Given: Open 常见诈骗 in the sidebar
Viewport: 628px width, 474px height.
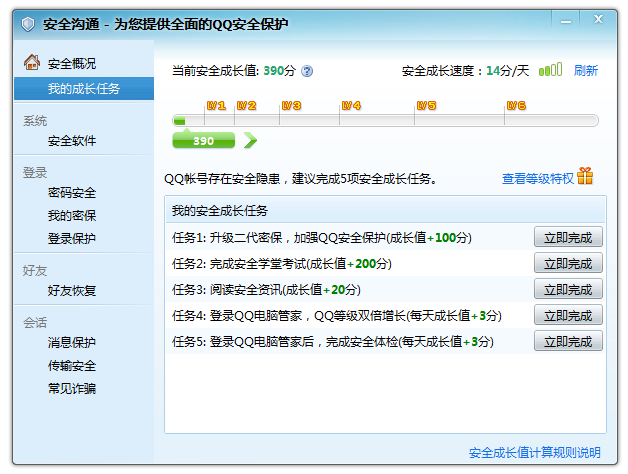Looking at the screenshot, I should (72, 388).
